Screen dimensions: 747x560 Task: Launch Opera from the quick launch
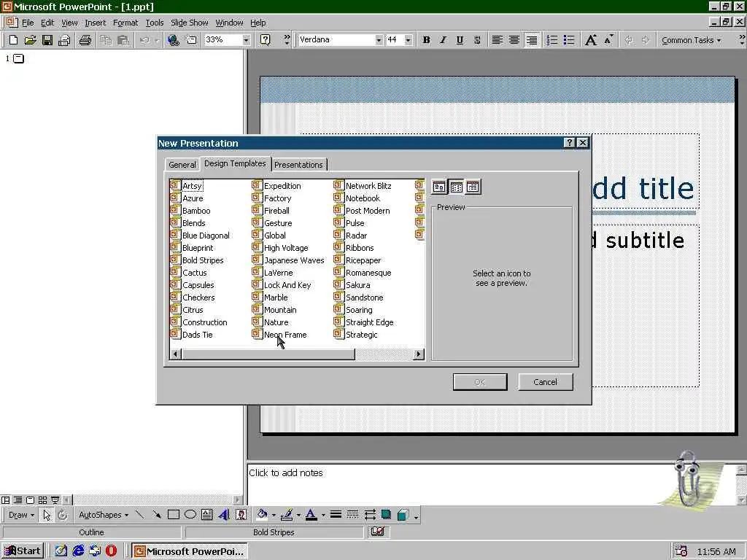coord(111,551)
